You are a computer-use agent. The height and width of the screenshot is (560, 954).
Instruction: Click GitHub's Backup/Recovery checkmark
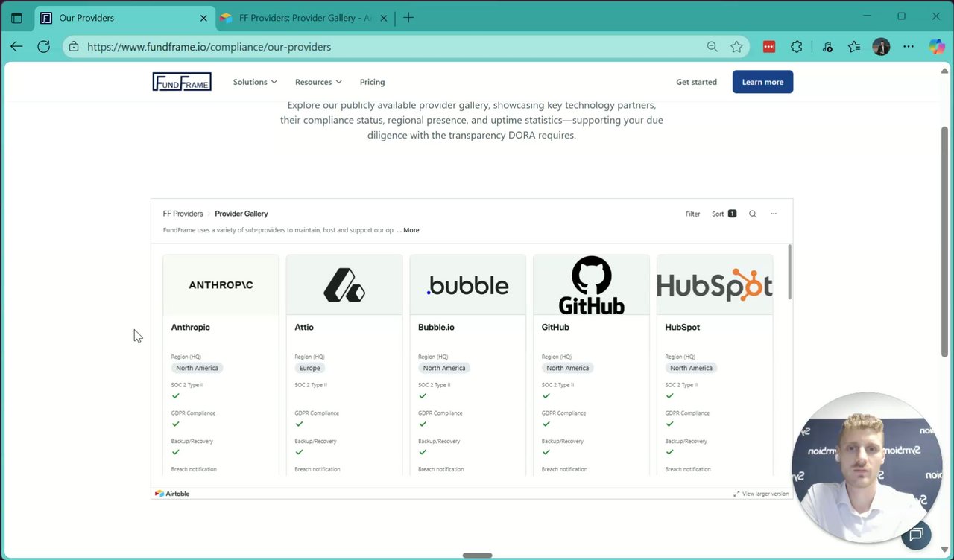pyautogui.click(x=546, y=452)
